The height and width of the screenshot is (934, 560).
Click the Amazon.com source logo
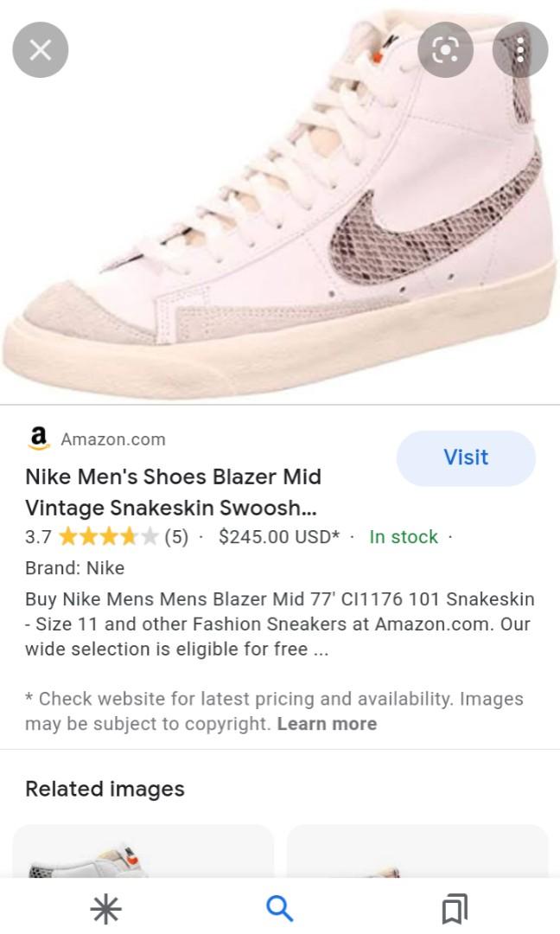point(37,438)
